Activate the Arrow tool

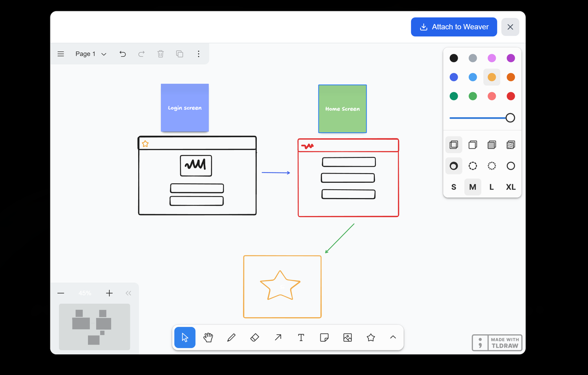coord(278,337)
